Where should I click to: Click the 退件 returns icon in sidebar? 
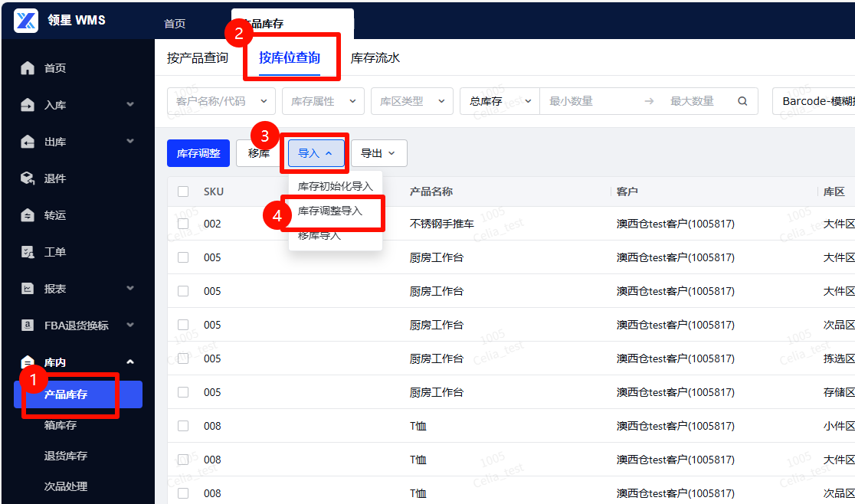coord(28,178)
